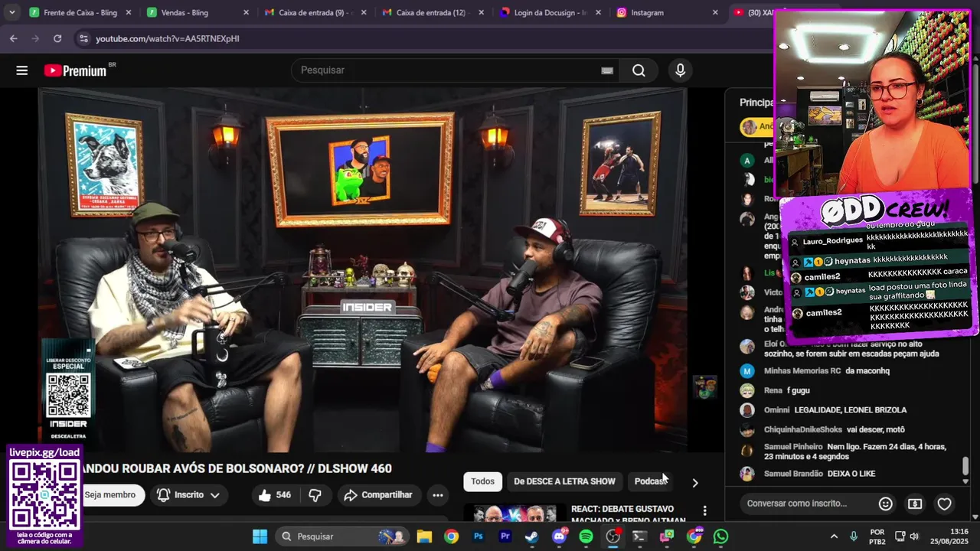Switch to Frente de Caixa - Bling tab
Screen dimensions: 980x551
coord(80,12)
